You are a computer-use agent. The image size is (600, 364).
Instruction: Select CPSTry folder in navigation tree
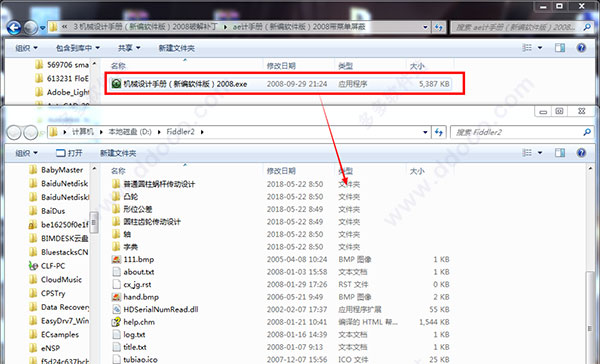pos(47,293)
